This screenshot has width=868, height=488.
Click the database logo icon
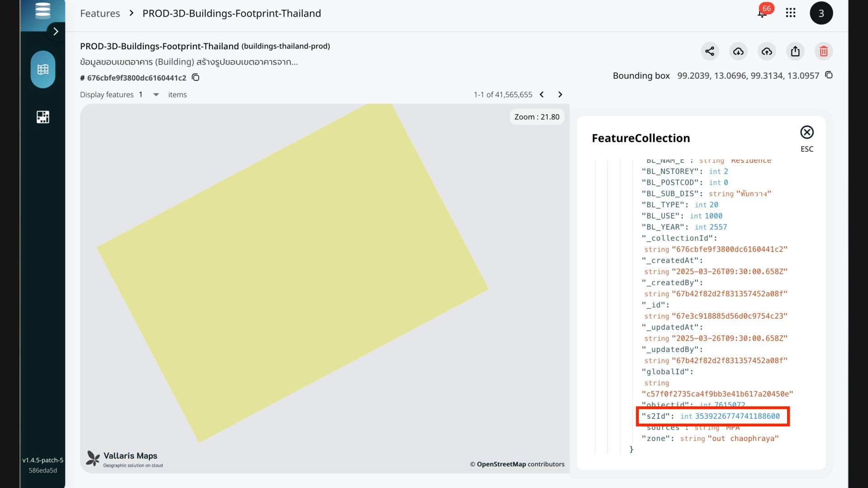pyautogui.click(x=43, y=10)
